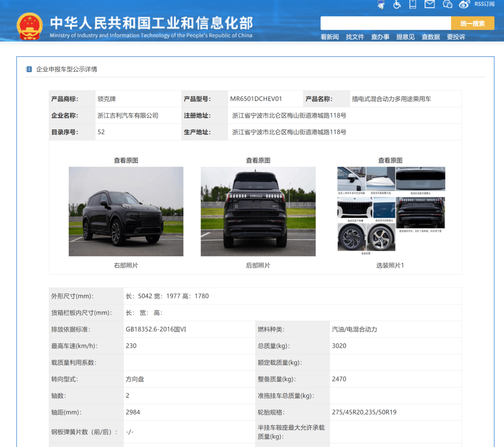Select the steering type value 方向盘
504x447 pixels.
[x=135, y=379]
